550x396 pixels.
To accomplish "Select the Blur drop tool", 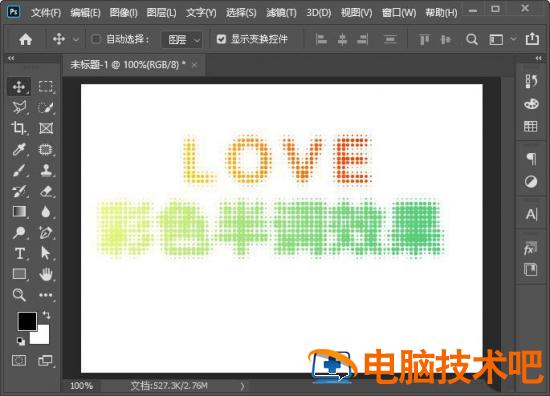I will pyautogui.click(x=46, y=212).
